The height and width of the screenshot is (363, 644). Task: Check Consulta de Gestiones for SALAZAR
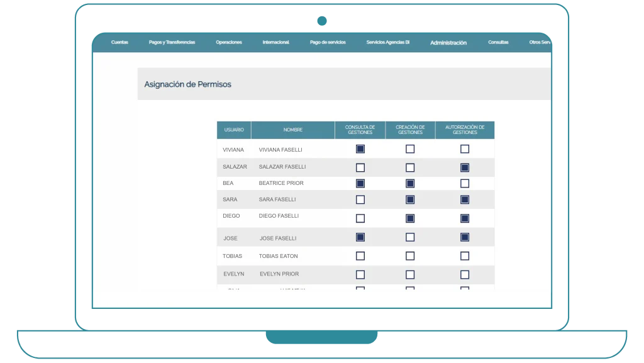pyautogui.click(x=360, y=167)
